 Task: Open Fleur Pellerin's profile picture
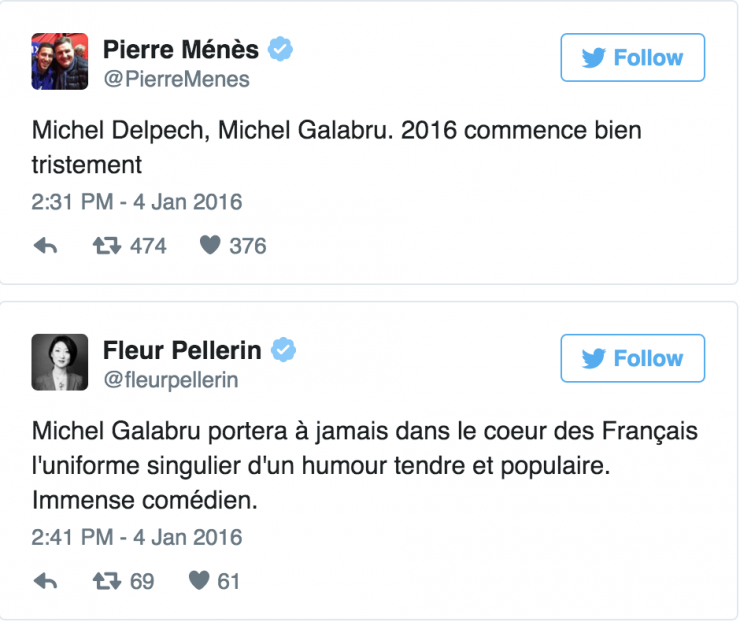(x=60, y=362)
